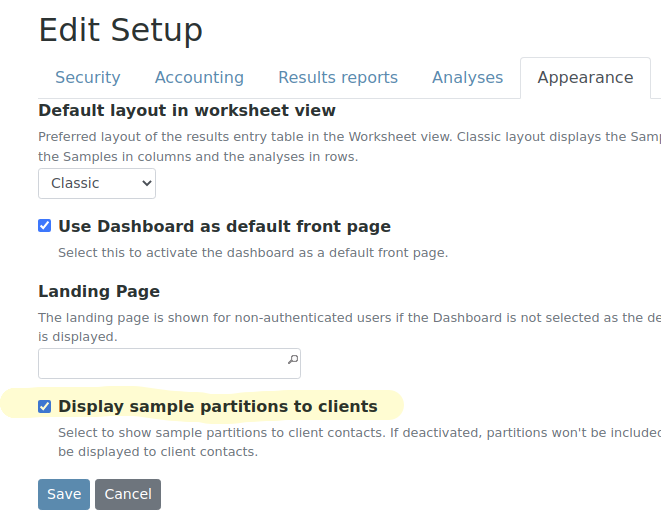661x525 pixels.
Task: Click the 'Use Dashboard as default front page' label
Action: pos(224,226)
